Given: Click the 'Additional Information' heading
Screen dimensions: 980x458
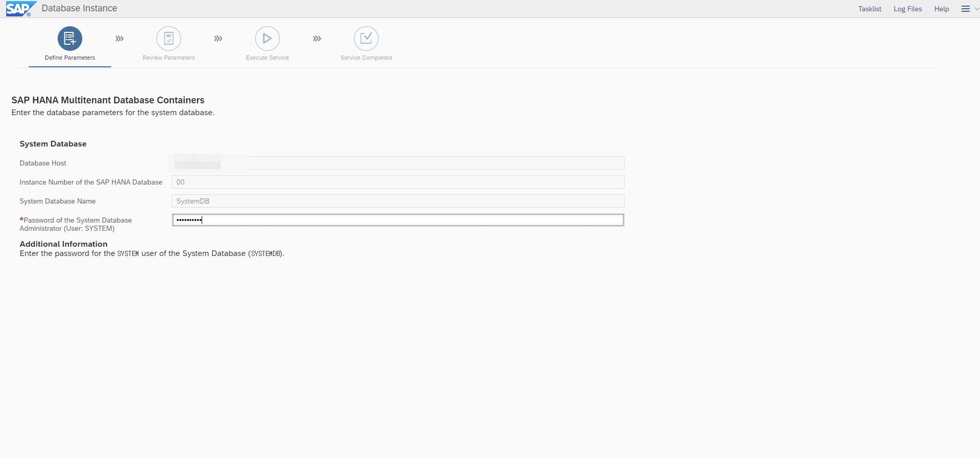Looking at the screenshot, I should pyautogui.click(x=64, y=244).
